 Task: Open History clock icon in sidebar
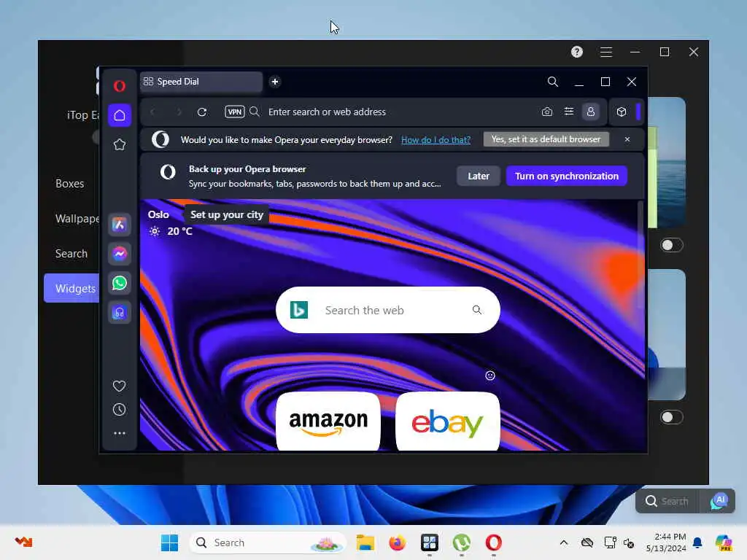[x=120, y=410]
